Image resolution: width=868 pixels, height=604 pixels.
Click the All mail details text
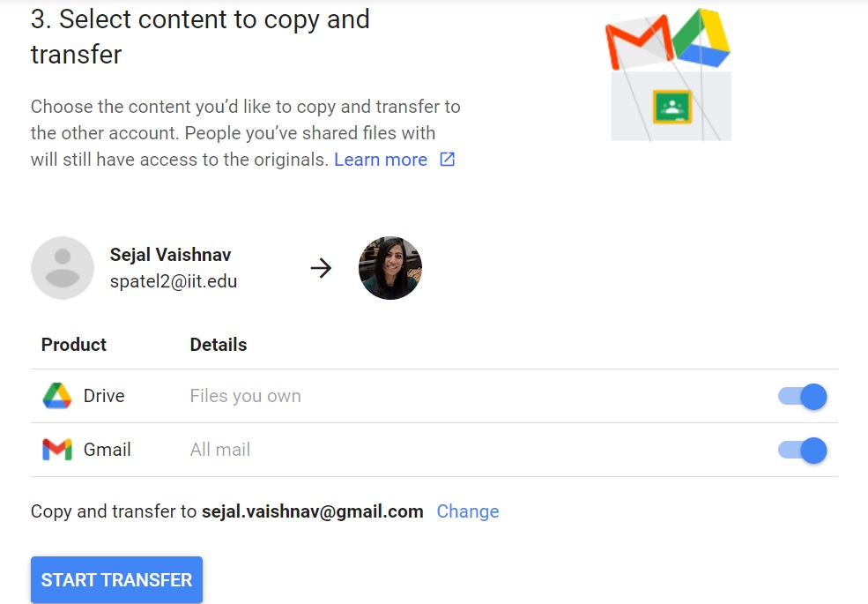coord(219,450)
